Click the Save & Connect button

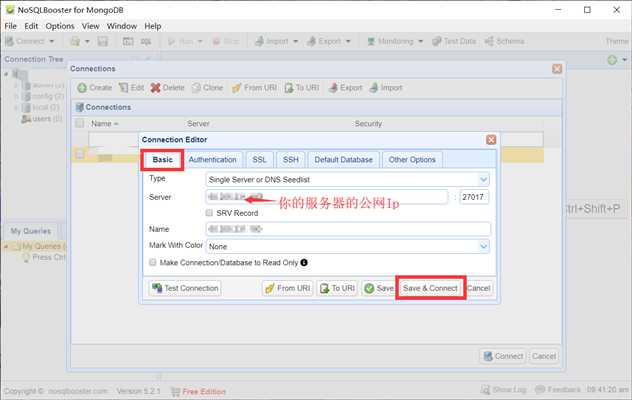pyautogui.click(x=430, y=288)
